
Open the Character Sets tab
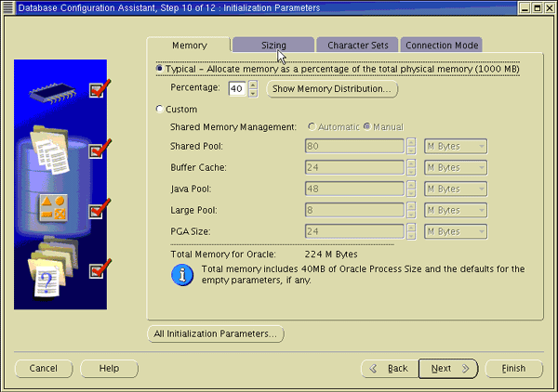point(357,46)
